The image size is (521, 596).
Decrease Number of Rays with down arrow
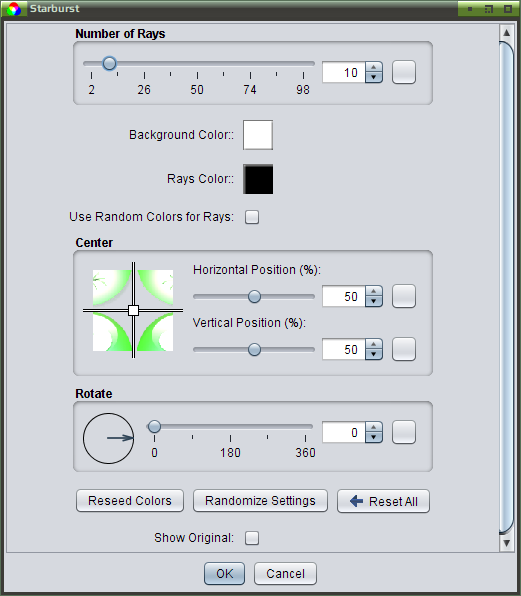coord(374,78)
